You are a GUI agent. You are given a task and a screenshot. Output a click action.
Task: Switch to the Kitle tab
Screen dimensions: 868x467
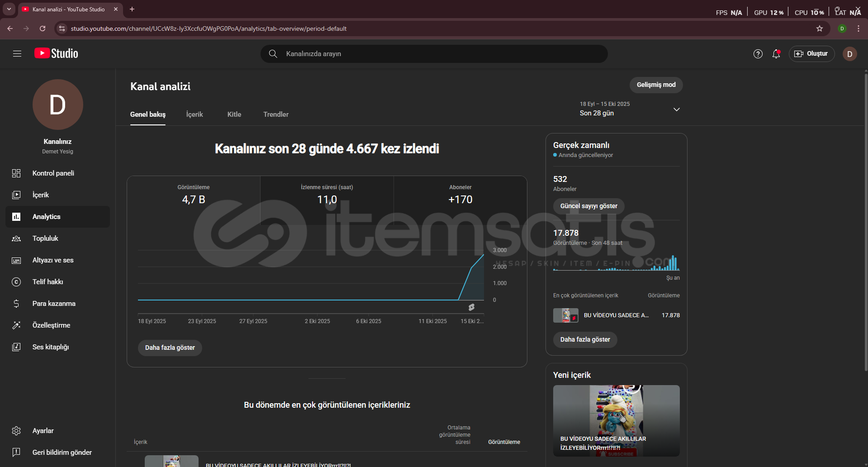[234, 114]
